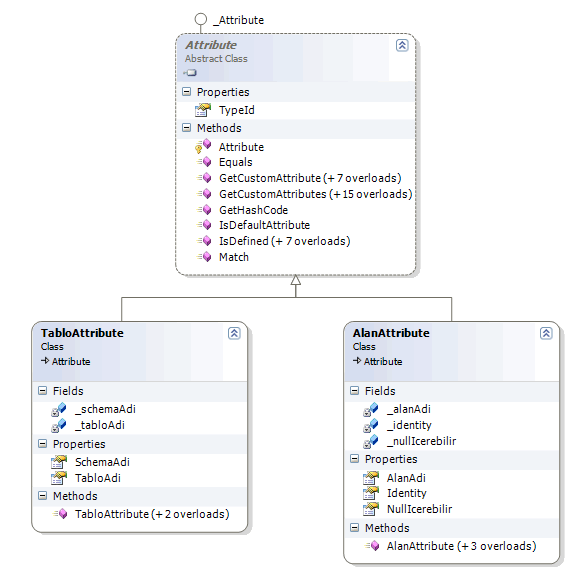Select the _tabloAdi field name

[x=100, y=425]
